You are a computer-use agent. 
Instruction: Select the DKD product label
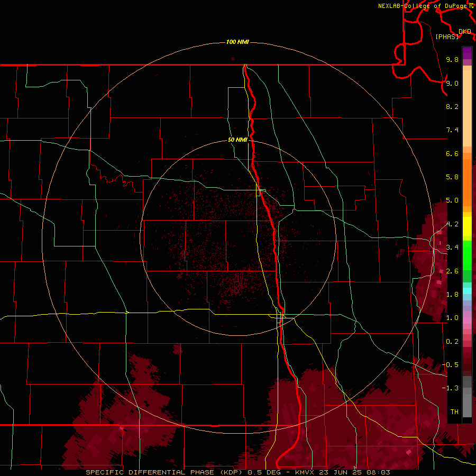coord(465,31)
